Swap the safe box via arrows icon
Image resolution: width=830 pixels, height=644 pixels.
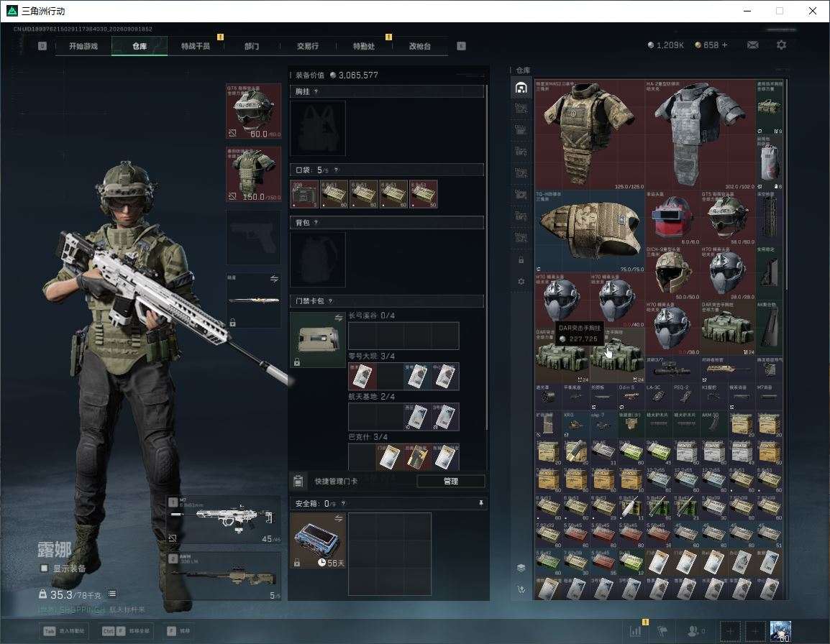(x=339, y=518)
